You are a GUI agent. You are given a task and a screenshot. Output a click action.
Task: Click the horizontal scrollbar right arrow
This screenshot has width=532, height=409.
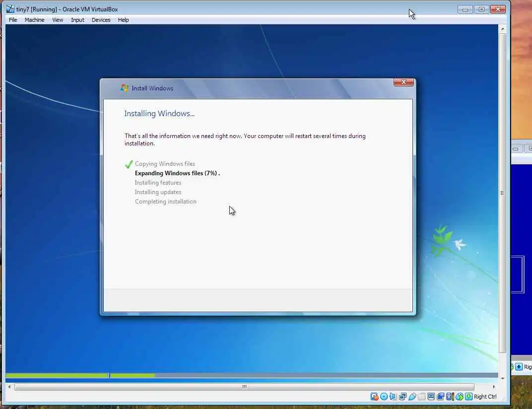point(494,387)
